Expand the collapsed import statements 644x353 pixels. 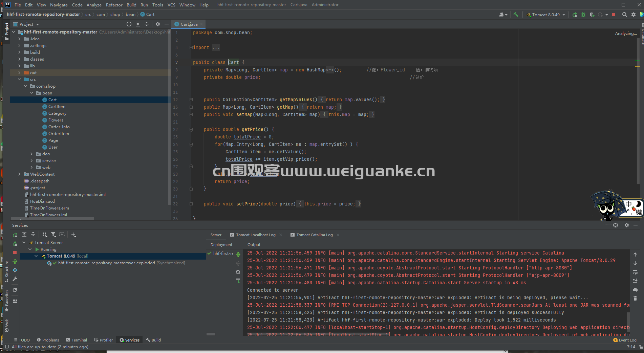(x=191, y=48)
